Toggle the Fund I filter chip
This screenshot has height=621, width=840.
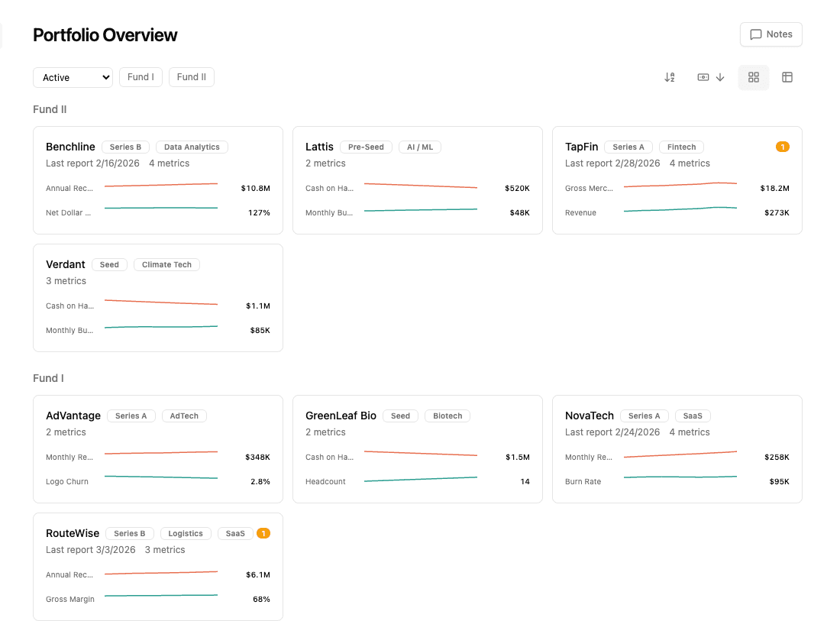(x=141, y=77)
